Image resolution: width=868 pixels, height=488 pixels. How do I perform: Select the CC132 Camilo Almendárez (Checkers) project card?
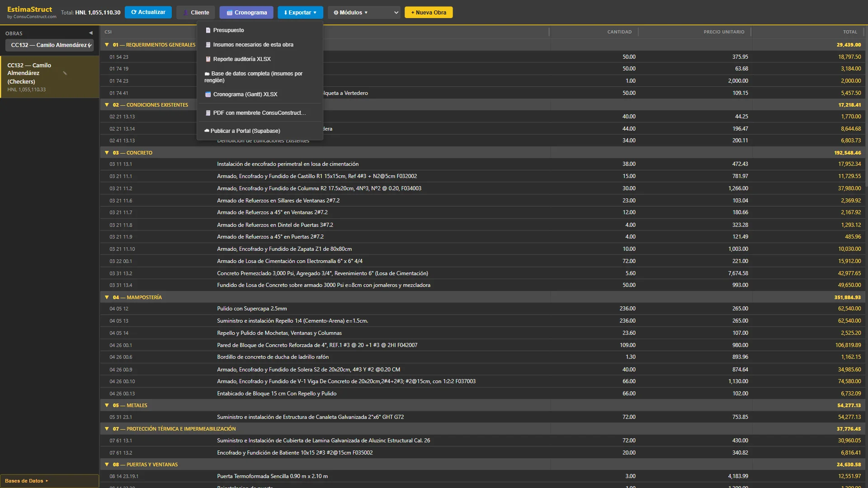50,77
